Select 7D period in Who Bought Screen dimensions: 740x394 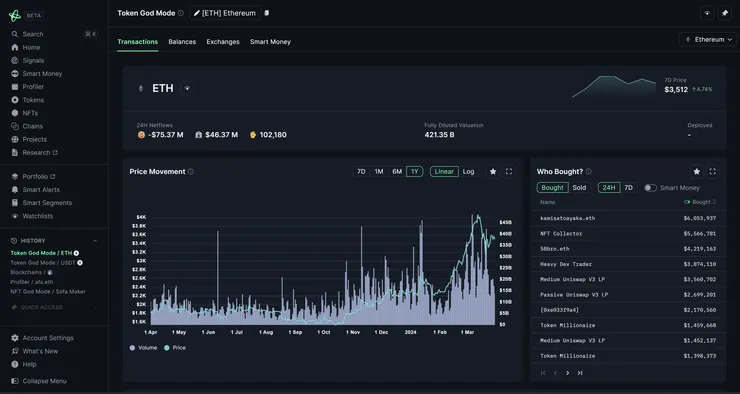pos(629,188)
